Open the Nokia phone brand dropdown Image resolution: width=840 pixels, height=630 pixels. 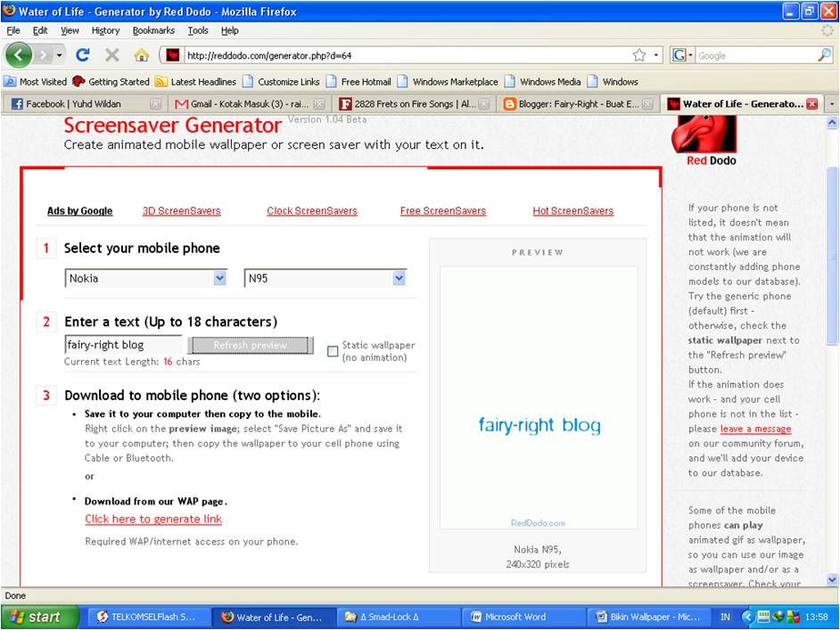pos(219,278)
